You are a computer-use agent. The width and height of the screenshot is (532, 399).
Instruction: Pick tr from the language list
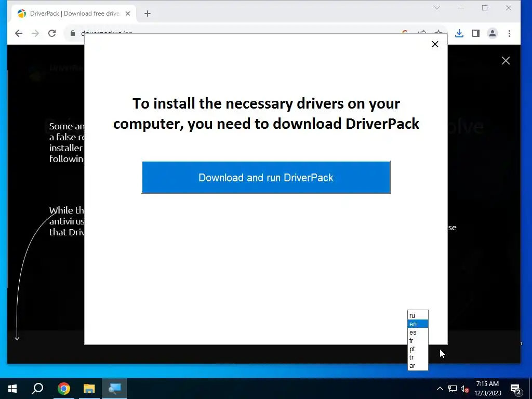click(418, 357)
